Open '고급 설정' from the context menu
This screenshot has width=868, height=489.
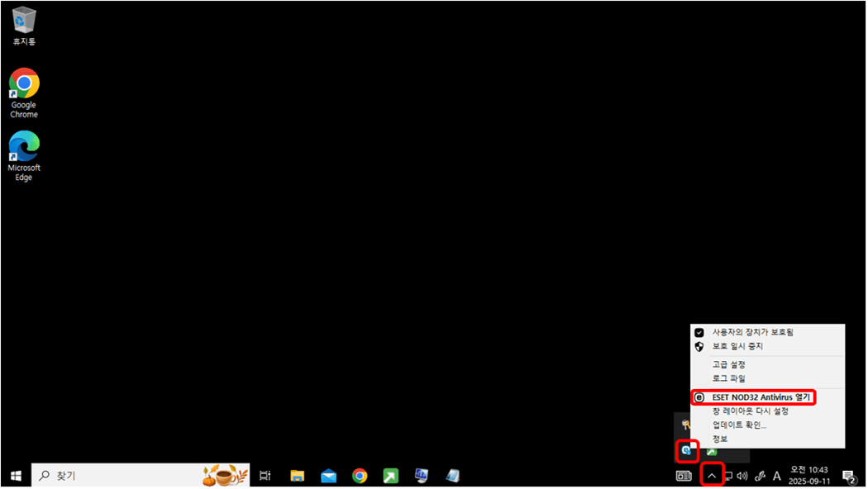(x=729, y=364)
